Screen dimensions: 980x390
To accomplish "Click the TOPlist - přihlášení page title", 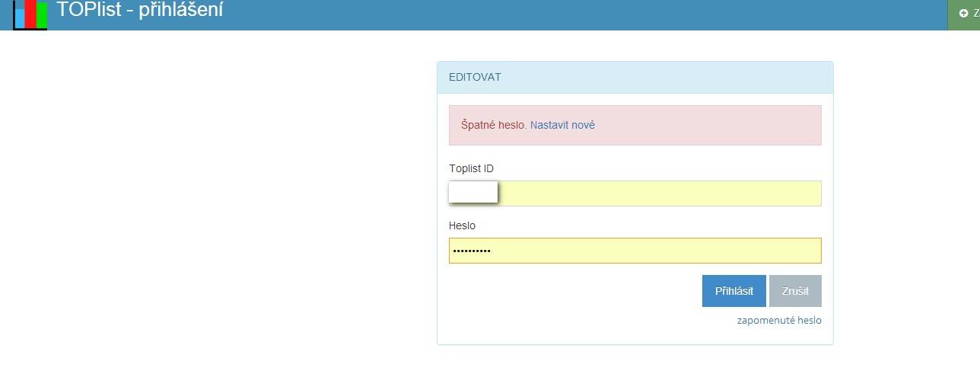I will click(140, 10).
